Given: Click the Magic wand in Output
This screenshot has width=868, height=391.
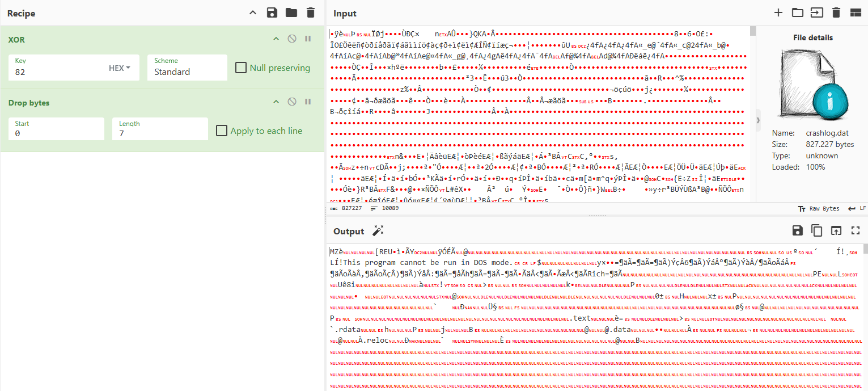Looking at the screenshot, I should point(378,230).
